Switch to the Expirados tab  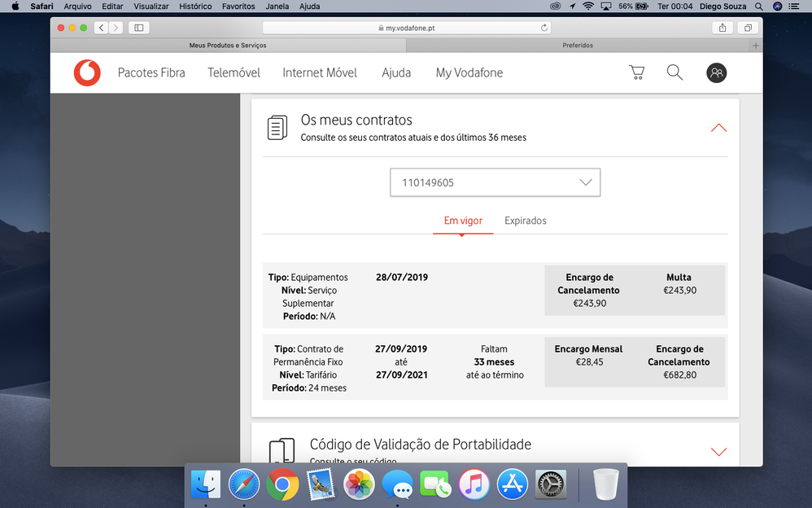[x=525, y=221]
